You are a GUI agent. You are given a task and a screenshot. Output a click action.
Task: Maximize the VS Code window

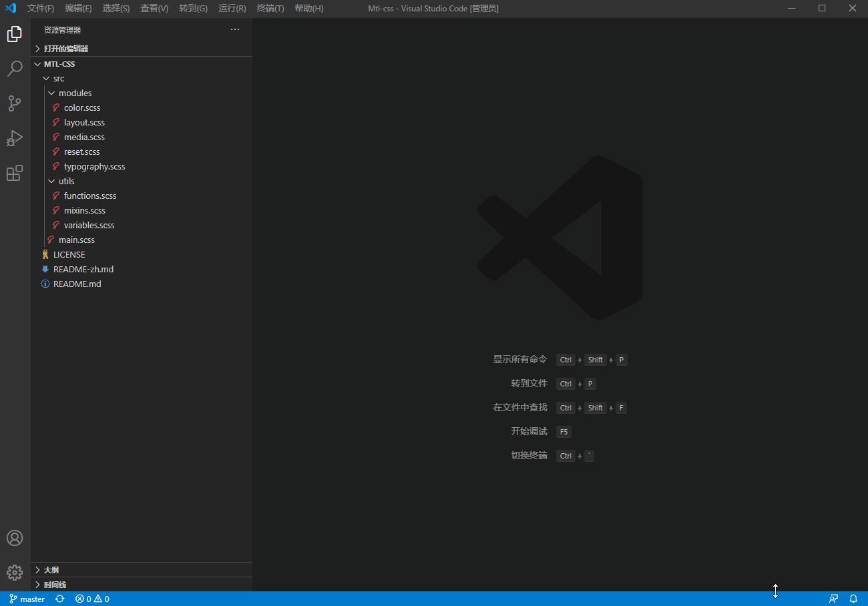click(x=822, y=8)
